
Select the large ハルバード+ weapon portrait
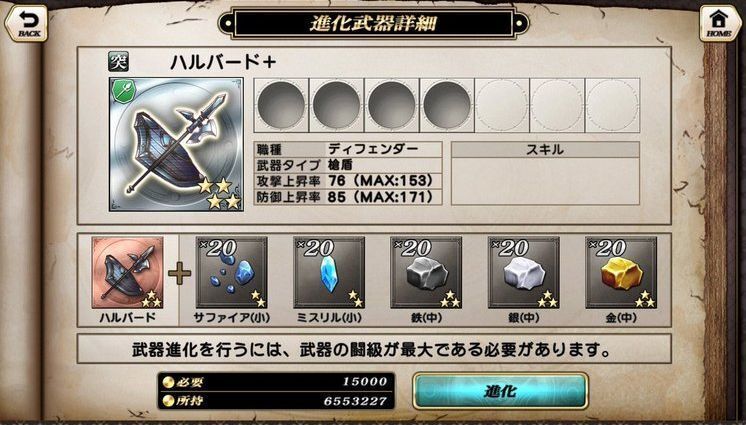[176, 145]
